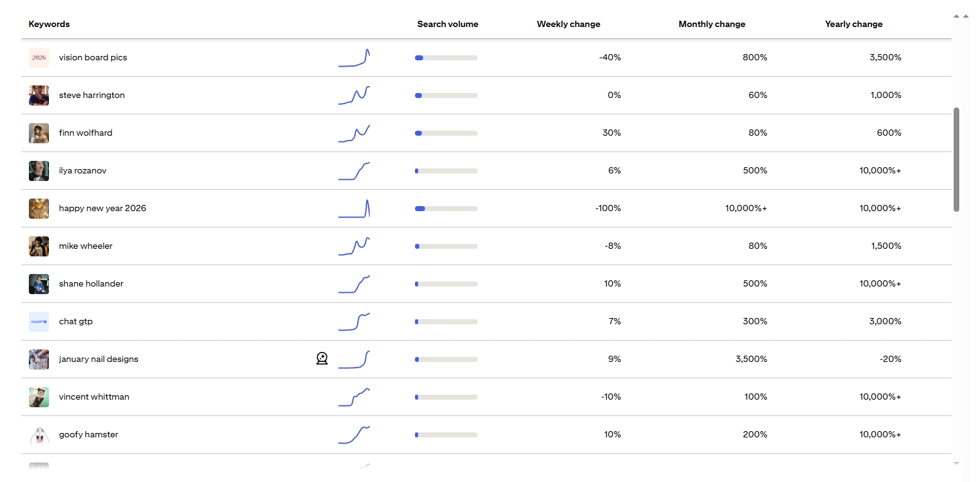Sort by the Search volume column header
The width and height of the screenshot is (980, 482).
pos(448,25)
